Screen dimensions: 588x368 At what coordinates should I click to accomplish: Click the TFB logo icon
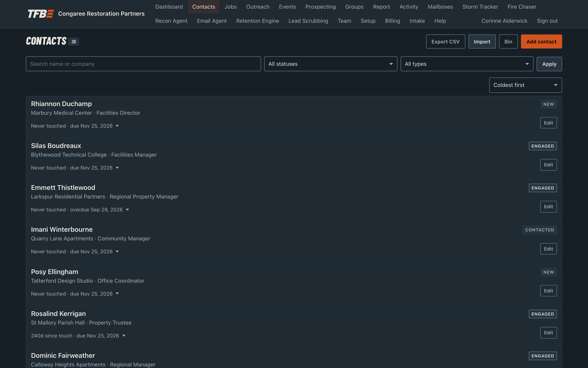[41, 14]
